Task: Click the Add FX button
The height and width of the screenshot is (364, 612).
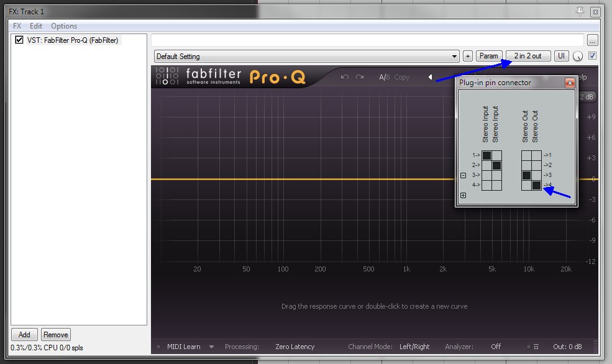Action: pos(24,334)
